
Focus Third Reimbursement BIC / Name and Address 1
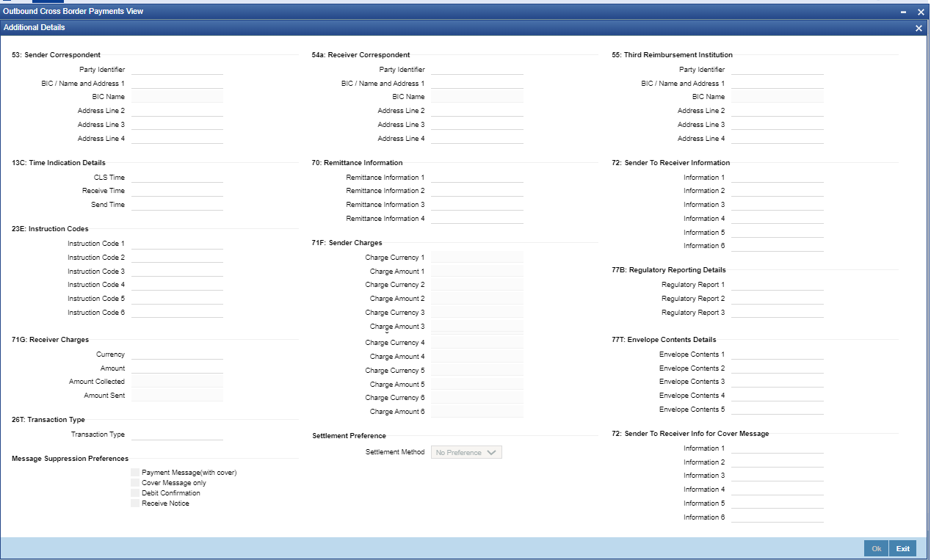[x=778, y=83]
